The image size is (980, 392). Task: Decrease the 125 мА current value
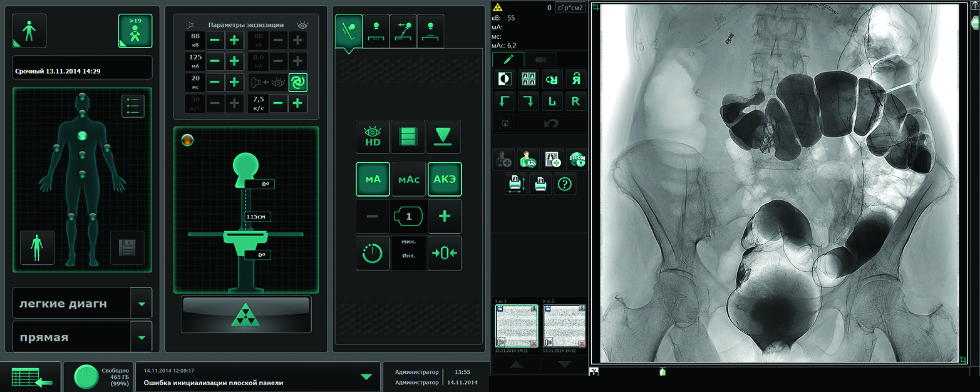click(214, 61)
